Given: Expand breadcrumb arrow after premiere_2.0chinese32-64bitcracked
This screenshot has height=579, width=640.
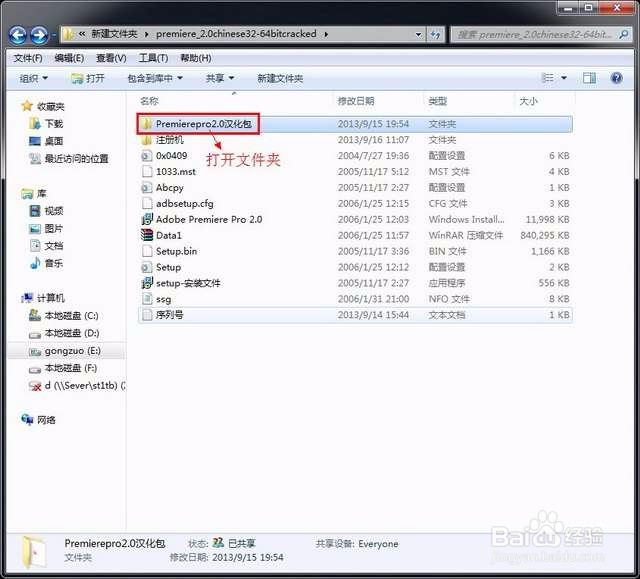Looking at the screenshot, I should click(326, 34).
